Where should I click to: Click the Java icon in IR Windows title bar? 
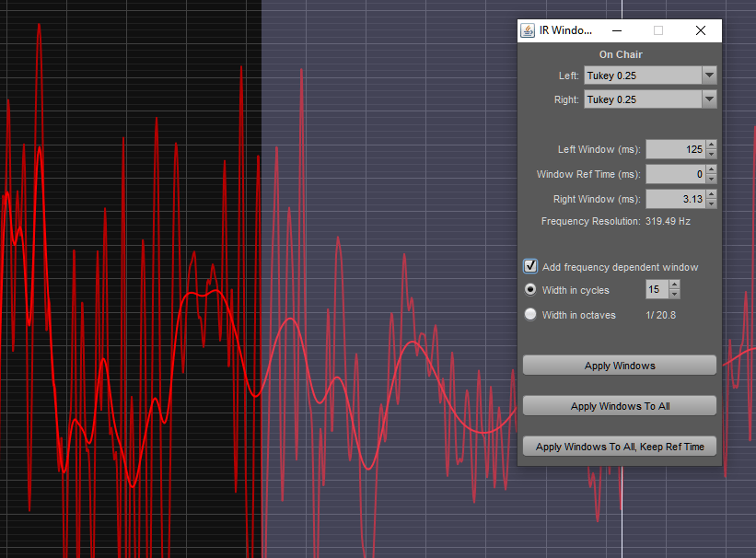point(528,30)
